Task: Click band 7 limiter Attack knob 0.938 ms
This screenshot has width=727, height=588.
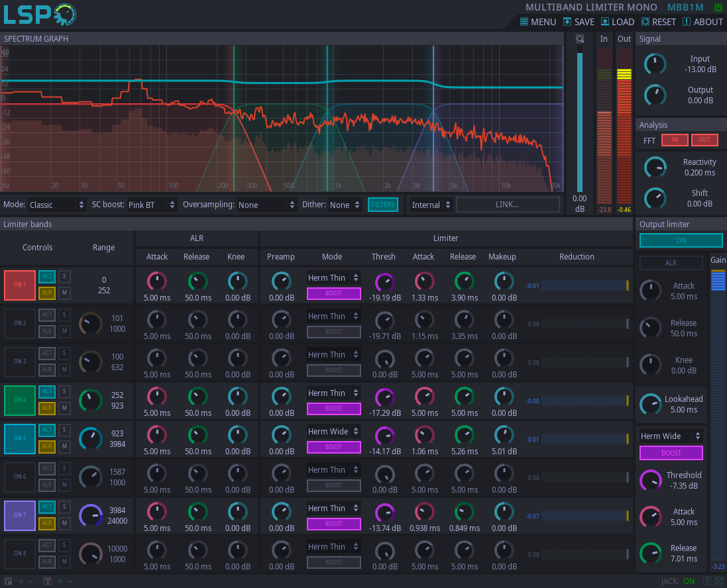Action: point(424,512)
